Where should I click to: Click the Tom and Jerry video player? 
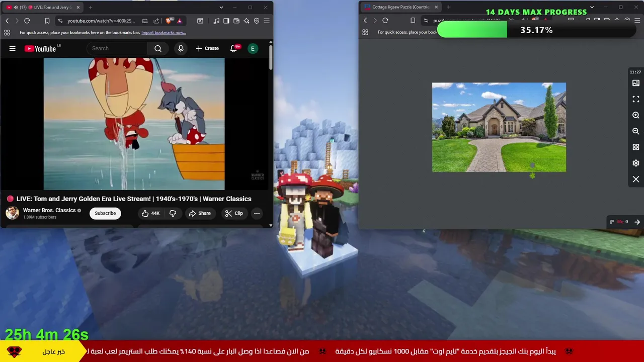[134, 124]
